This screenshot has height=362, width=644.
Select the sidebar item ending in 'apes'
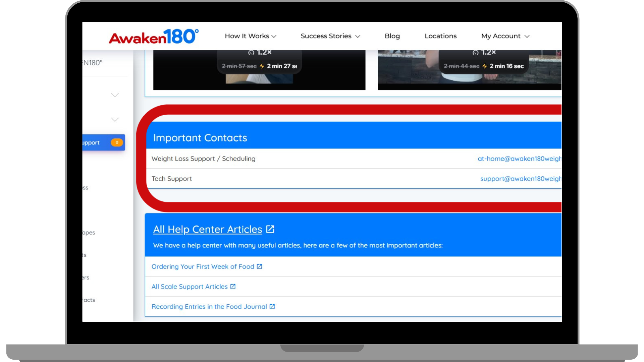pos(89,233)
